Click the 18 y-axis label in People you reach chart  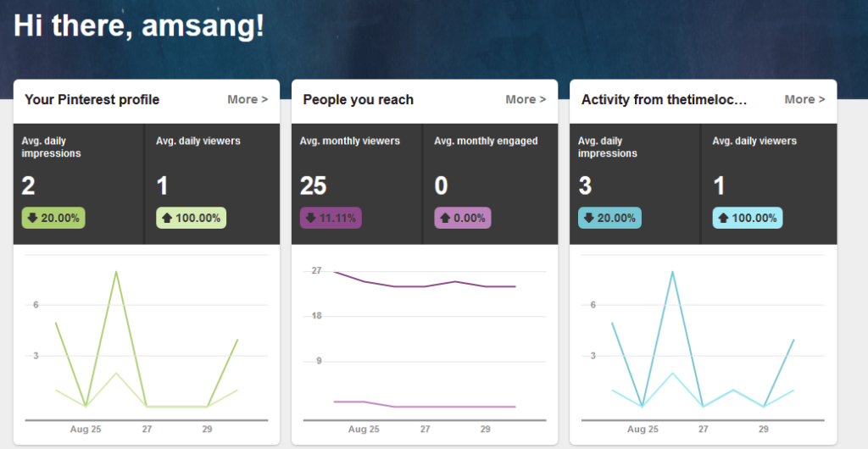point(316,316)
